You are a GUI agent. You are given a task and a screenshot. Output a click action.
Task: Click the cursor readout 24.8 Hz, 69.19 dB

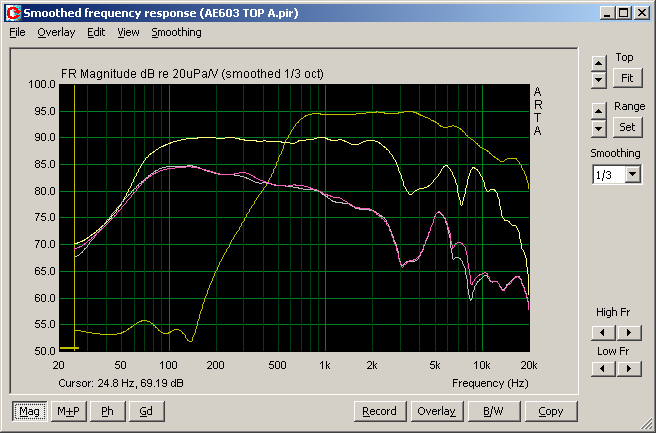coord(121,383)
